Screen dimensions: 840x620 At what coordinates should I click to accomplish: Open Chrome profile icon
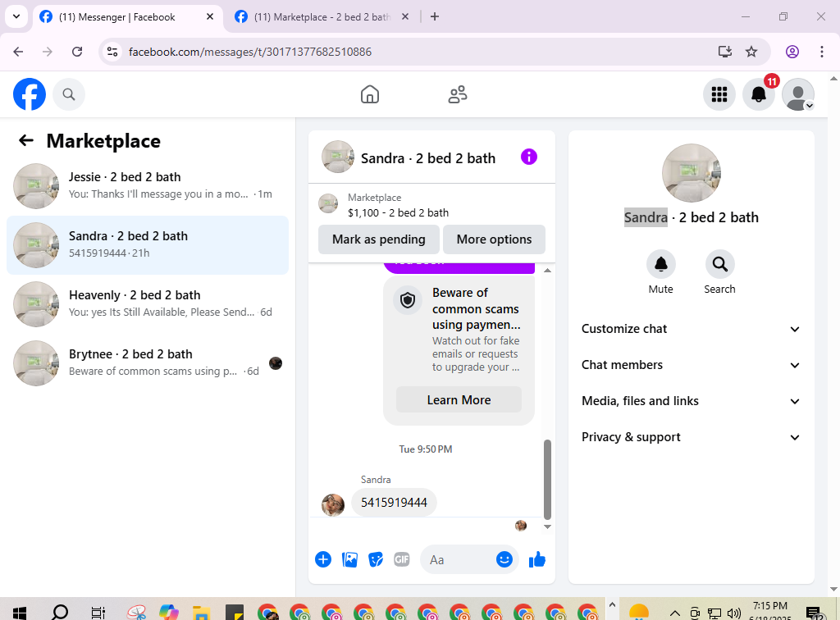(x=792, y=52)
